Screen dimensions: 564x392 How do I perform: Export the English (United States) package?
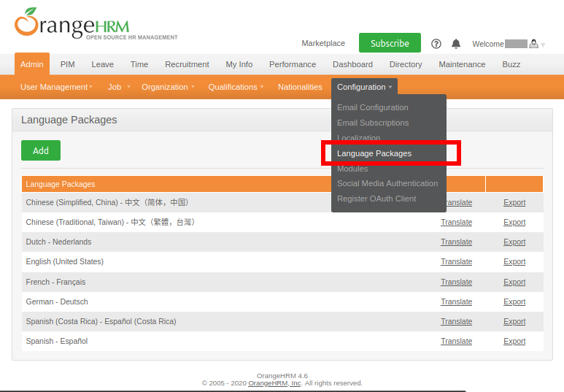coord(514,261)
